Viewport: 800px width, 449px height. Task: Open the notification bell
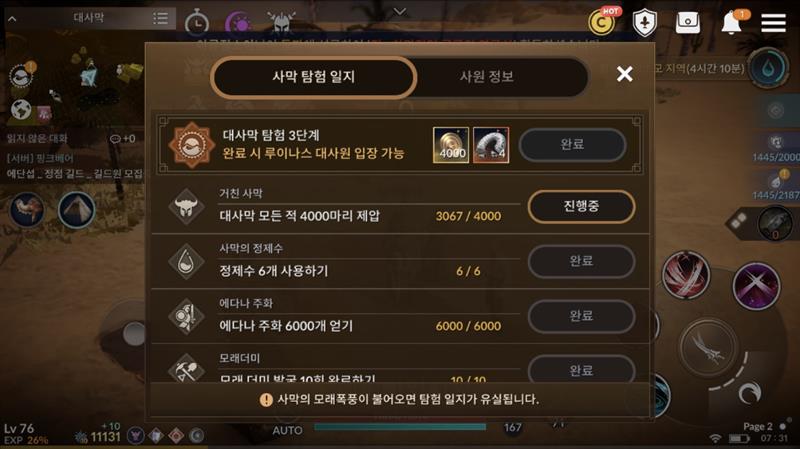click(x=732, y=22)
